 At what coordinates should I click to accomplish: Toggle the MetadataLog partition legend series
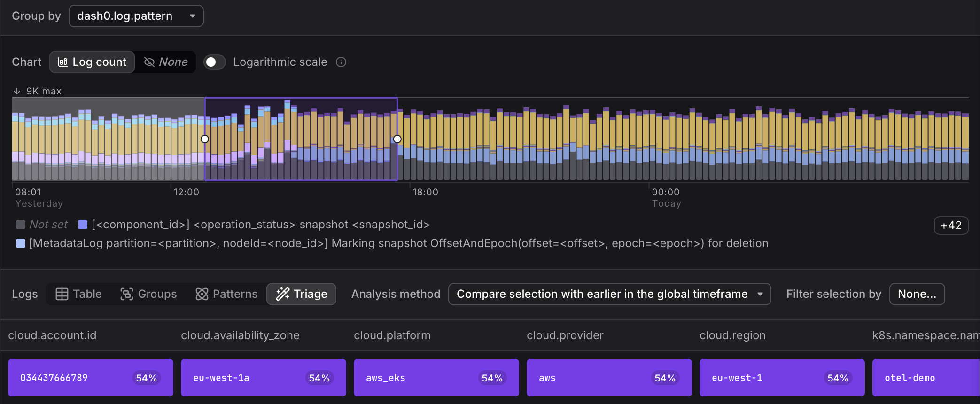(x=21, y=243)
